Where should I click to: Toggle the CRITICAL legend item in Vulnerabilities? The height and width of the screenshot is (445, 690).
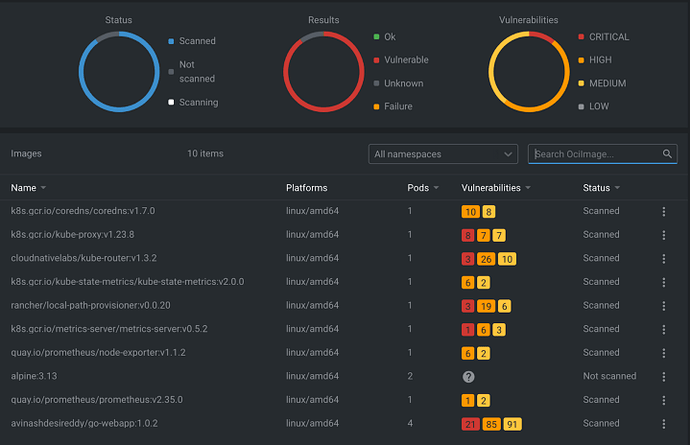point(609,37)
